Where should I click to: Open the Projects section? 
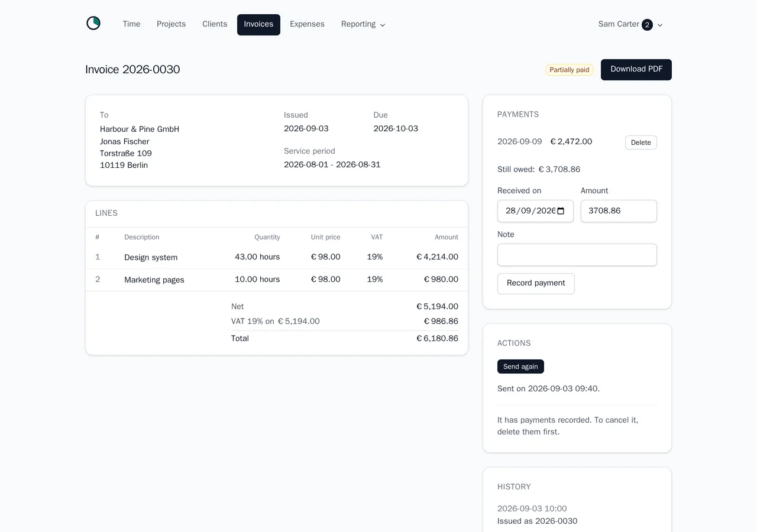(171, 24)
